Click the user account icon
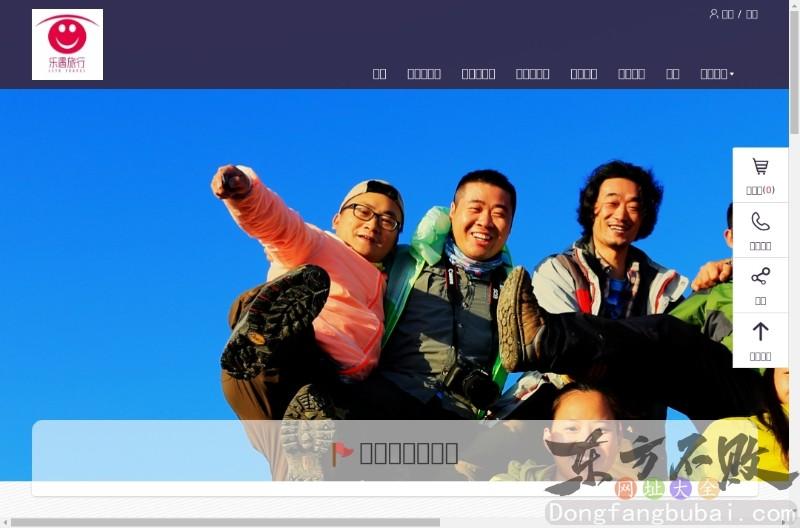 click(714, 14)
